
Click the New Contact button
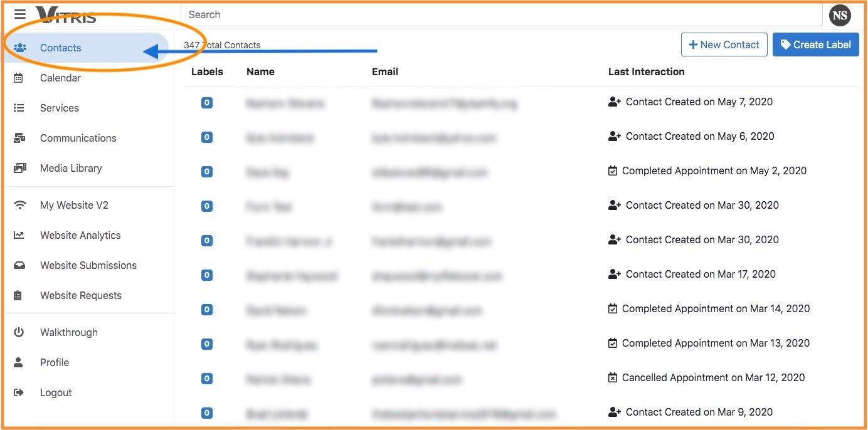(x=724, y=45)
